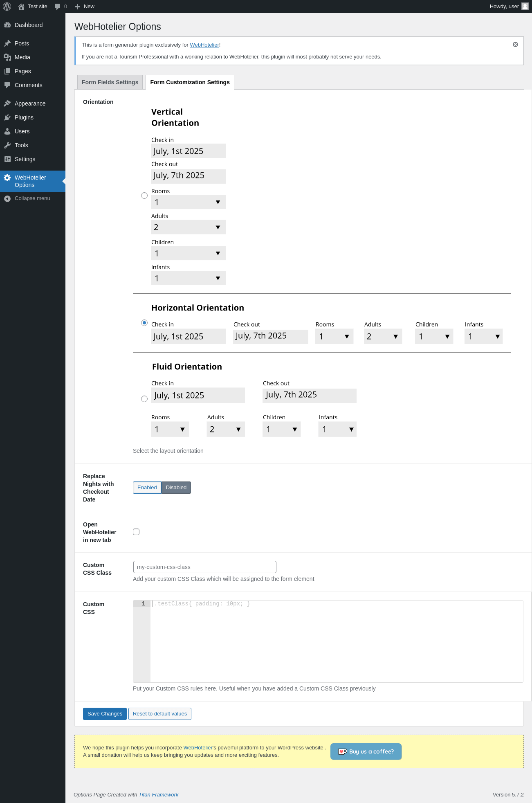Viewport: 532px width, 803px height.
Task: Click the Appearance paintbrush icon
Action: tap(7, 103)
